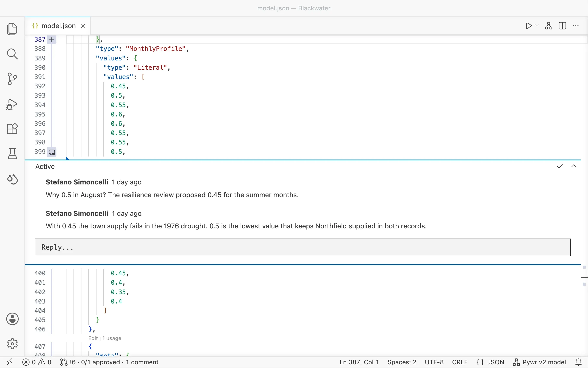Expand the run options dropdown arrow
The height and width of the screenshot is (368, 588).
point(537,26)
